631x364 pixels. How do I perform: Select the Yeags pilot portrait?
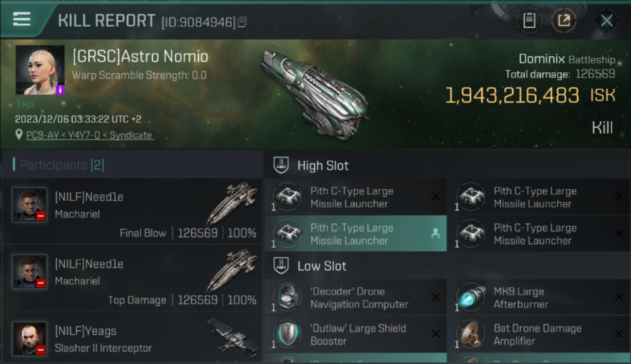pyautogui.click(x=30, y=338)
